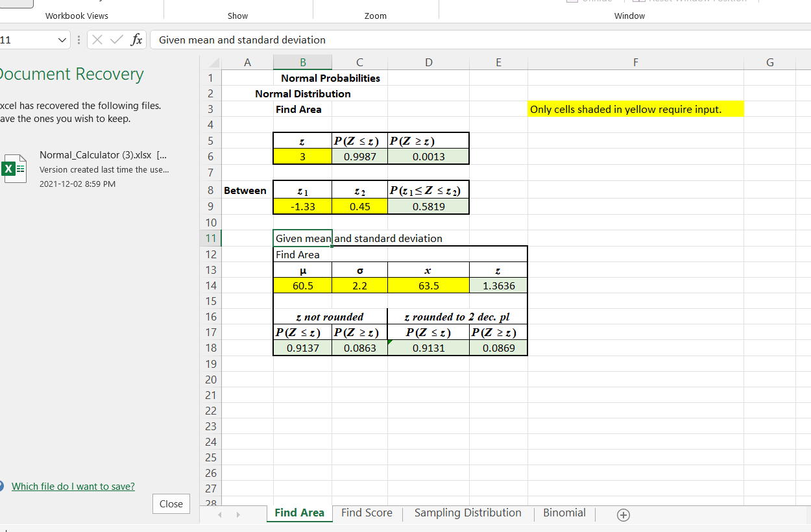Click the vertical dots separator beside the Name Box
Viewport: 811px width, 532px height.
coord(78,40)
